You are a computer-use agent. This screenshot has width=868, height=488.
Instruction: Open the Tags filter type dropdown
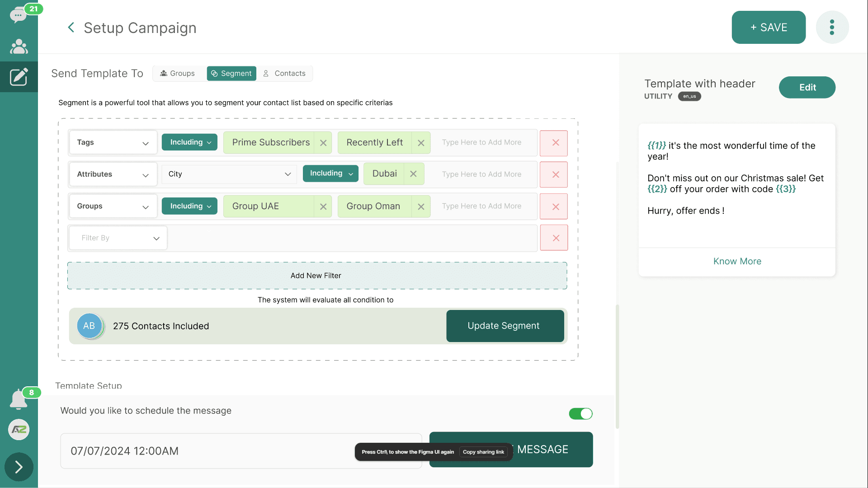pos(113,142)
